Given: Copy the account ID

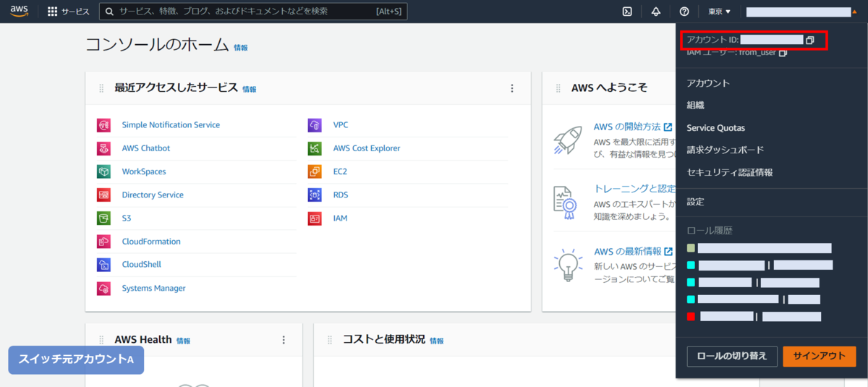Looking at the screenshot, I should pyautogui.click(x=810, y=40).
